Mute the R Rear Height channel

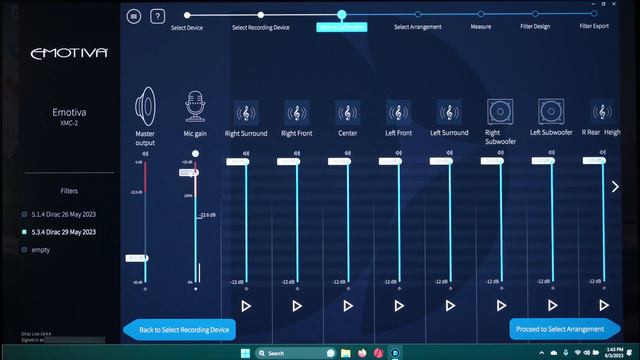(x=603, y=152)
